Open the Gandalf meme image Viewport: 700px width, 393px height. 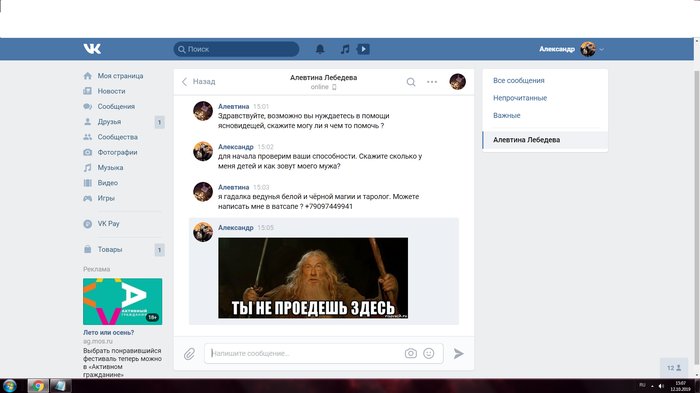[x=313, y=278]
